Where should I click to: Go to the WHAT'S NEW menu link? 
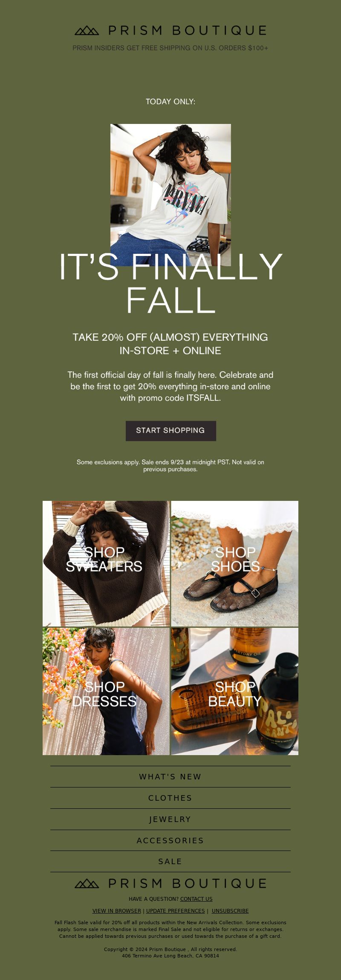[x=170, y=776]
